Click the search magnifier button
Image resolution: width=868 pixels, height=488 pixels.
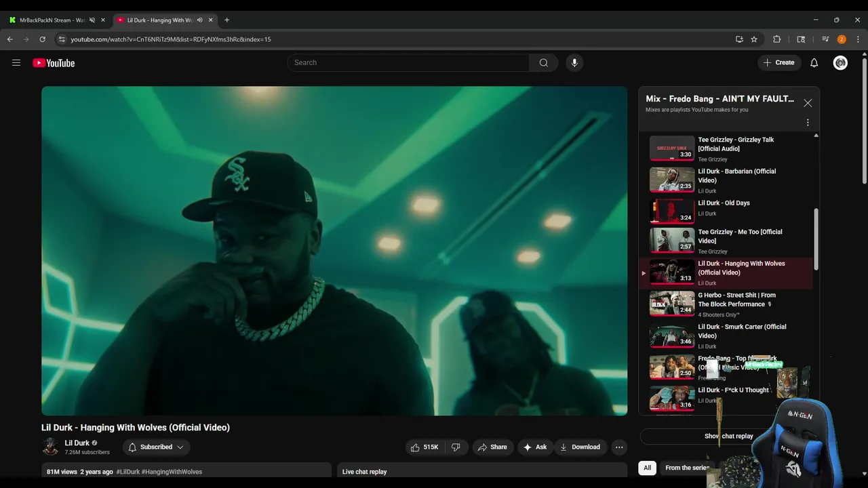click(x=543, y=62)
